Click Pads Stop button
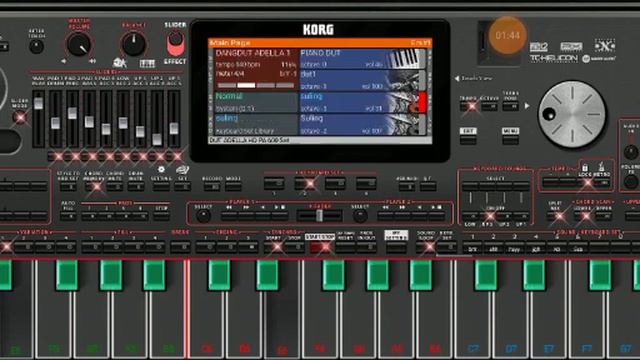This screenshot has height=360, width=640. pyautogui.click(x=162, y=216)
